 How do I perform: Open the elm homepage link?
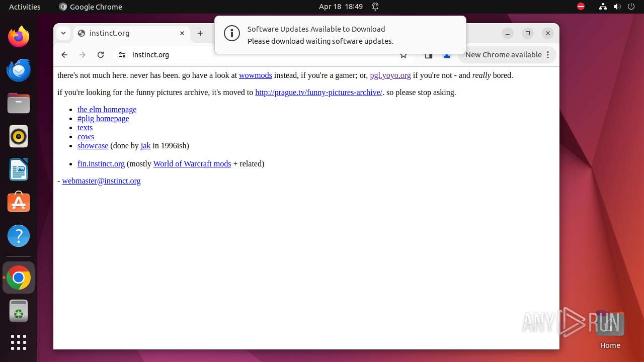coord(107,110)
